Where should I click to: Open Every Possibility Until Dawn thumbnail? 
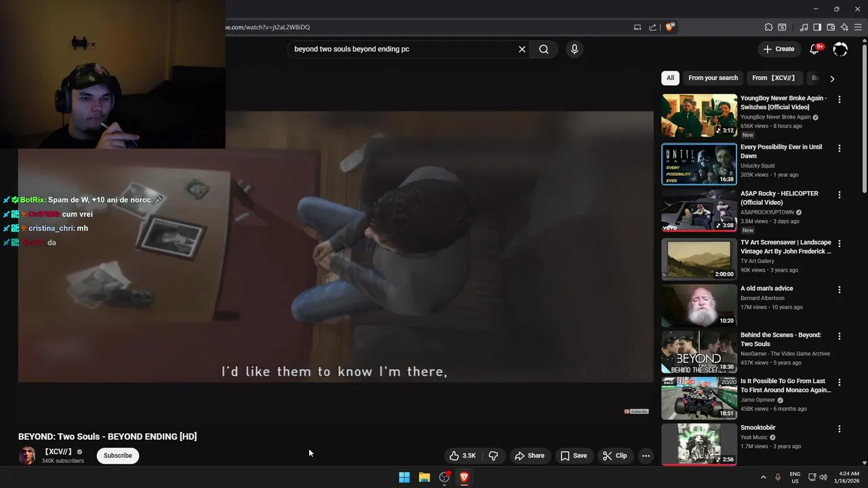pos(699,164)
